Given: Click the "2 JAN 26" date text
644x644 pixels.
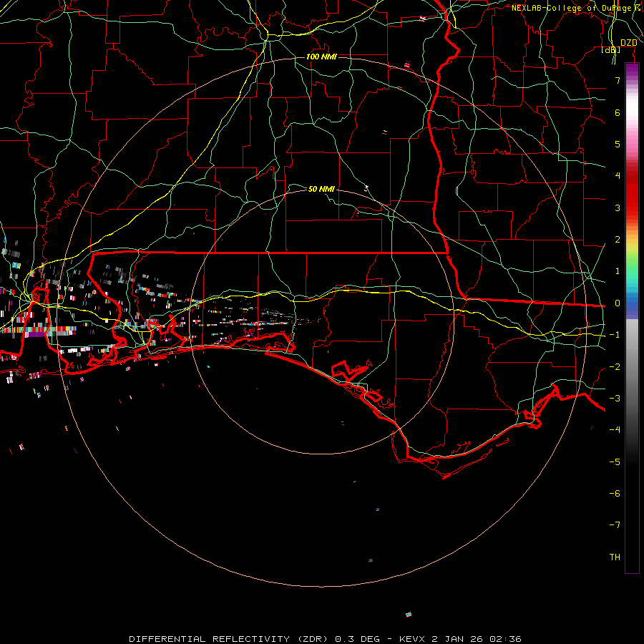Looking at the screenshot, I should pos(457,639).
